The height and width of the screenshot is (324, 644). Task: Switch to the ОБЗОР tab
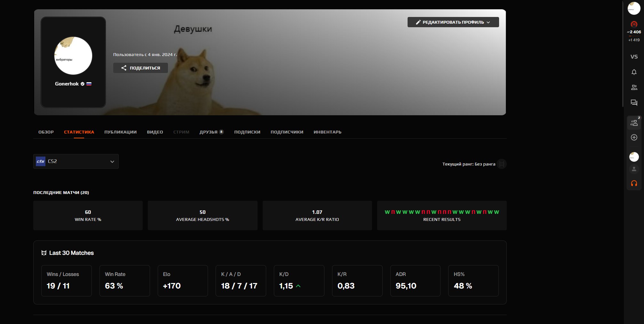(46, 132)
